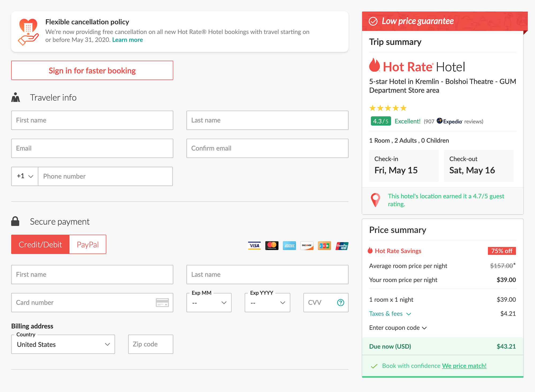Click the CVV field
Screen dimensions: 535x392
[x=326, y=303]
